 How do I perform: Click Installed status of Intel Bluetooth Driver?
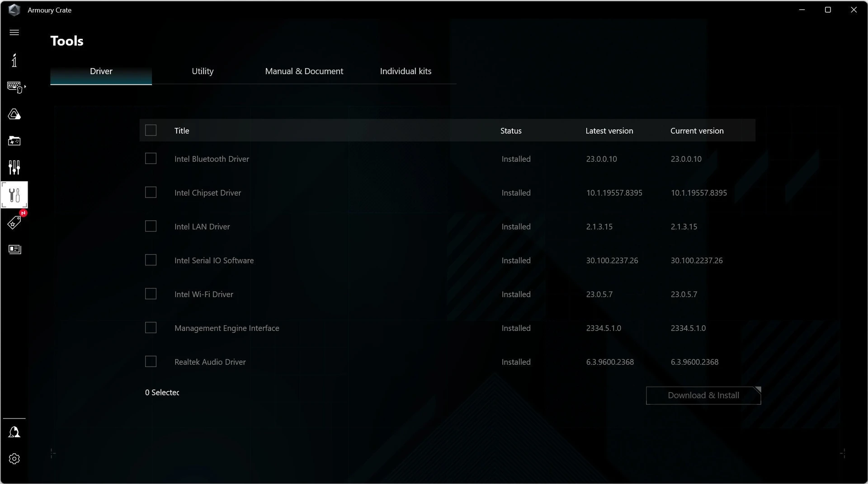tap(516, 159)
